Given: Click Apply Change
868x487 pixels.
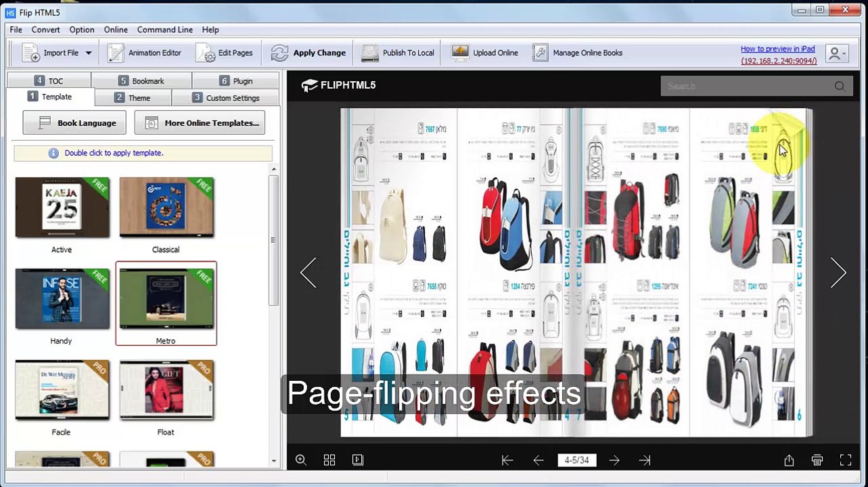Looking at the screenshot, I should [309, 53].
